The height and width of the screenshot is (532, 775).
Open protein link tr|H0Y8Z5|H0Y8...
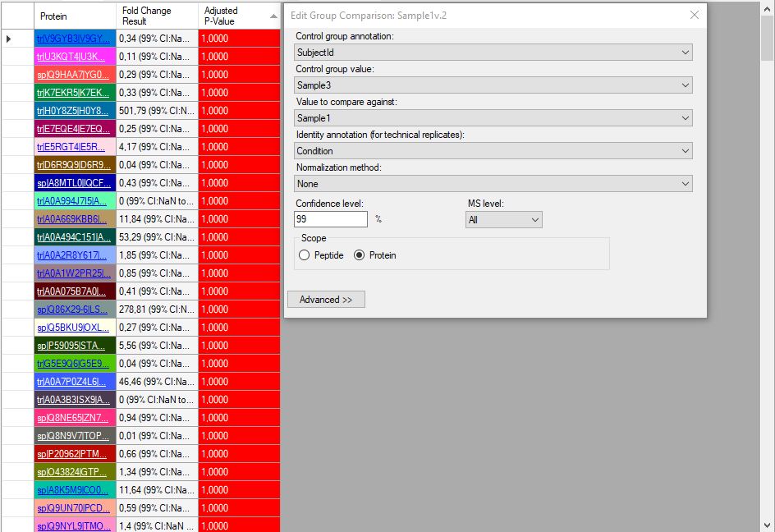pyautogui.click(x=72, y=111)
